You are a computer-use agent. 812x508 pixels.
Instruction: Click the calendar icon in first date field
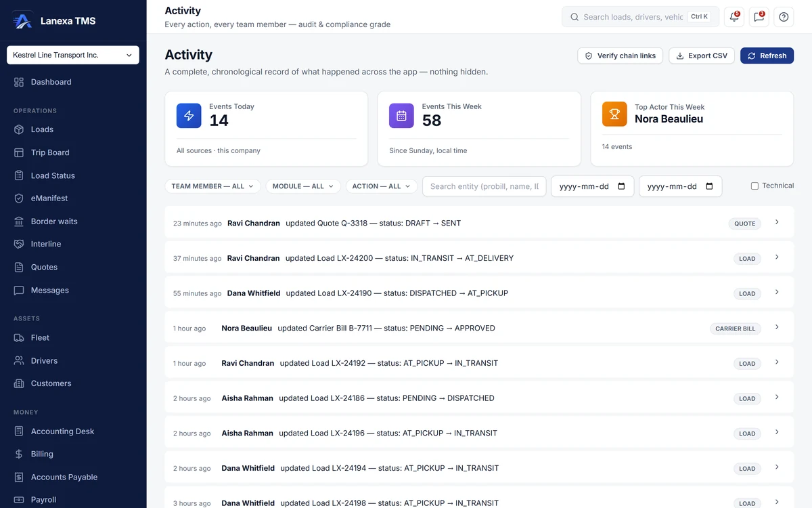(x=621, y=186)
